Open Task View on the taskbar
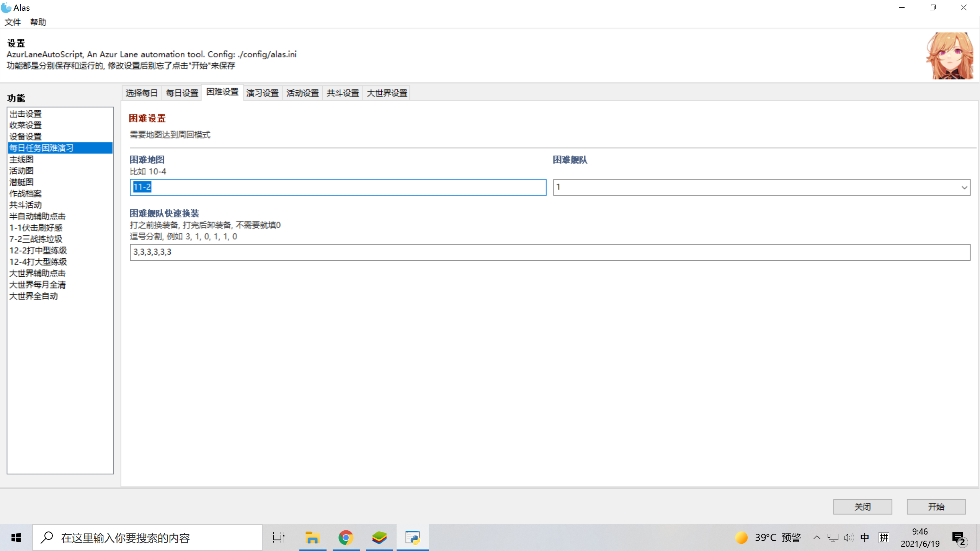The width and height of the screenshot is (980, 551). pos(279,538)
